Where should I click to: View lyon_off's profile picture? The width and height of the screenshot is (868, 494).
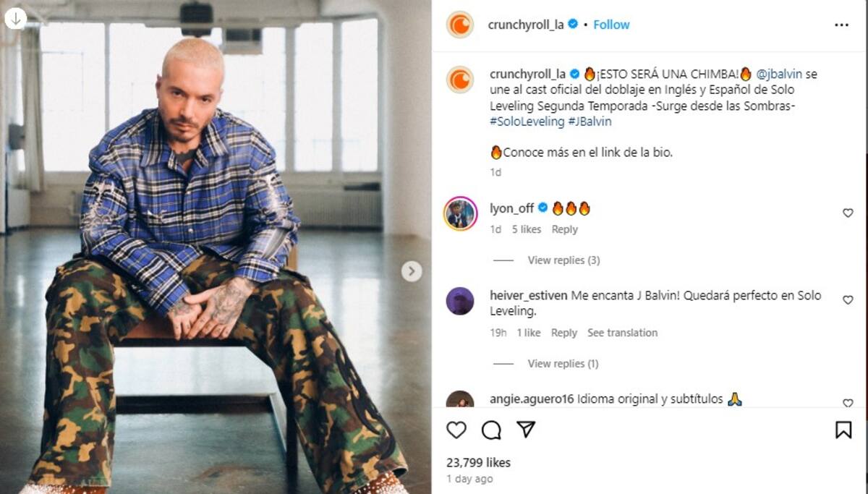(x=460, y=213)
